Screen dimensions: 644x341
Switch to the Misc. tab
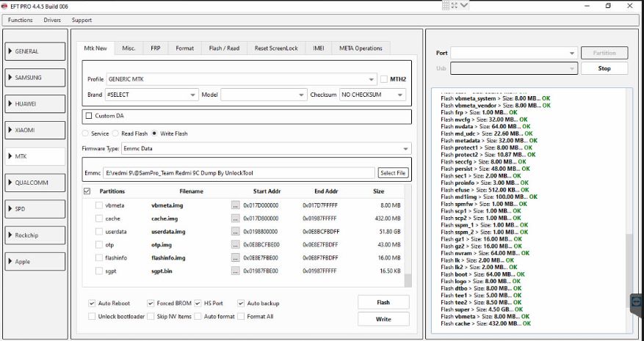point(129,48)
